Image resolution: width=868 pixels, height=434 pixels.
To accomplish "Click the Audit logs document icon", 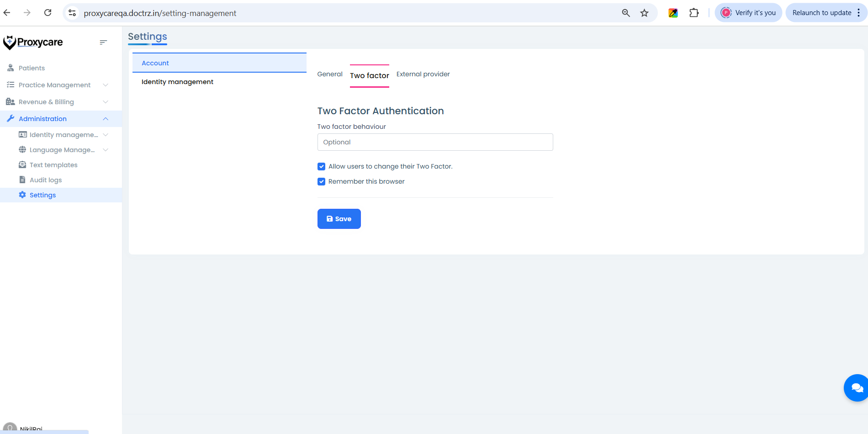I will click(x=22, y=180).
